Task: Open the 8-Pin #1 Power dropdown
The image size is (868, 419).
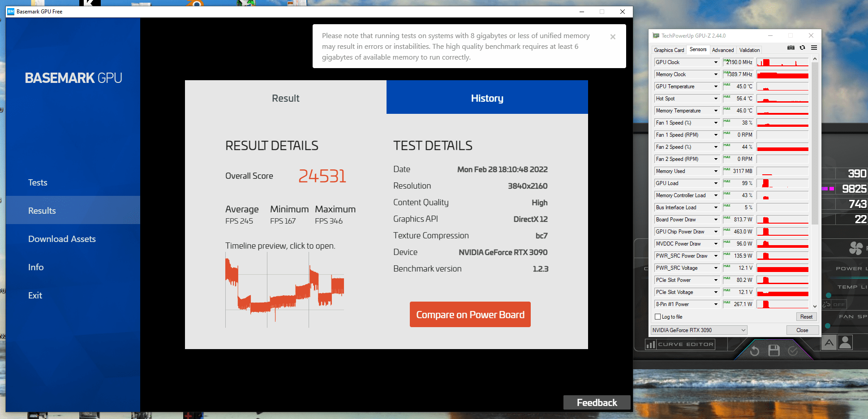Action: [x=716, y=304]
